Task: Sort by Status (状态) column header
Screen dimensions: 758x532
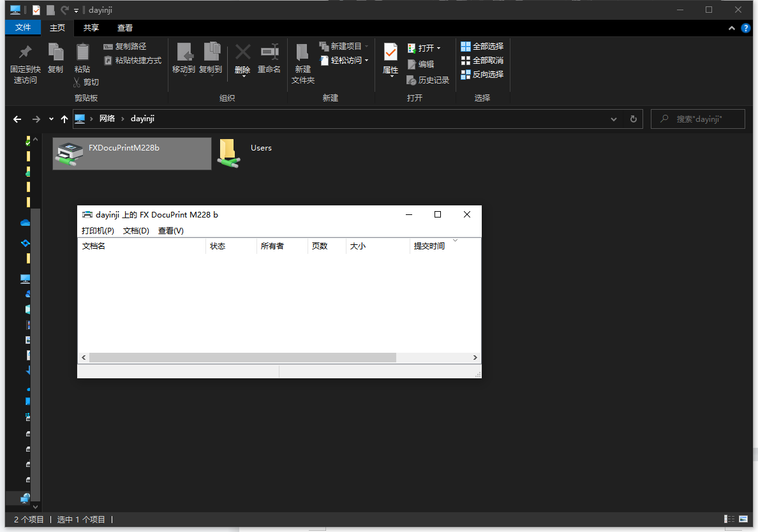Action: point(231,246)
